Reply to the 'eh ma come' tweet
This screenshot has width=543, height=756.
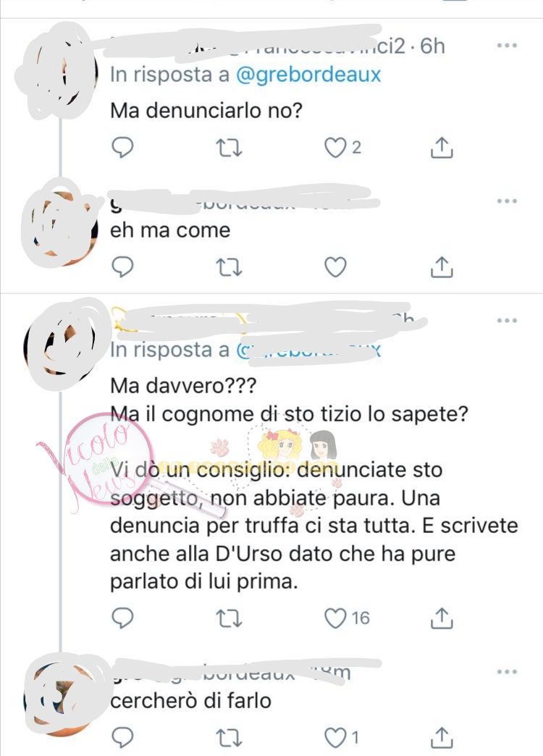pos(122,266)
